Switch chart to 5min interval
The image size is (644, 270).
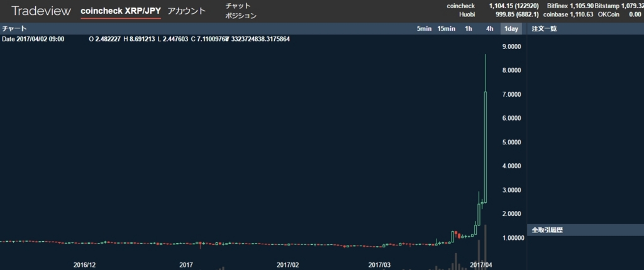click(x=424, y=29)
